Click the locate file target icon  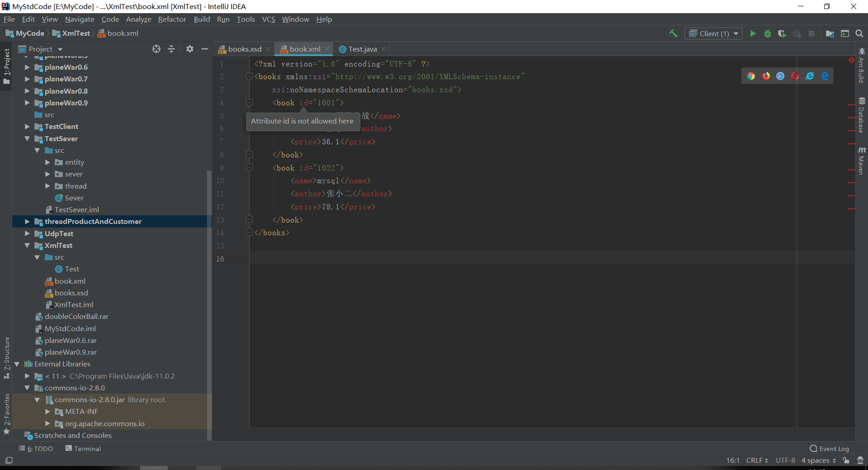tap(156, 49)
